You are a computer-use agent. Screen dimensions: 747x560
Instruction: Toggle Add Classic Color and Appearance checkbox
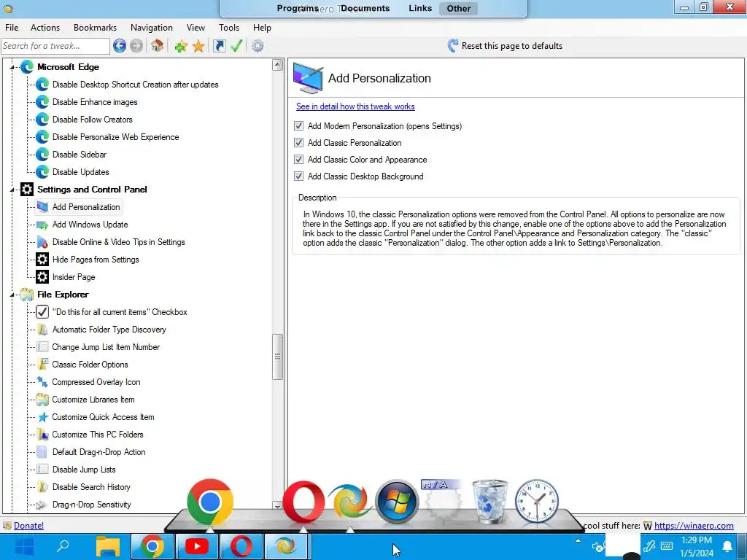click(298, 159)
